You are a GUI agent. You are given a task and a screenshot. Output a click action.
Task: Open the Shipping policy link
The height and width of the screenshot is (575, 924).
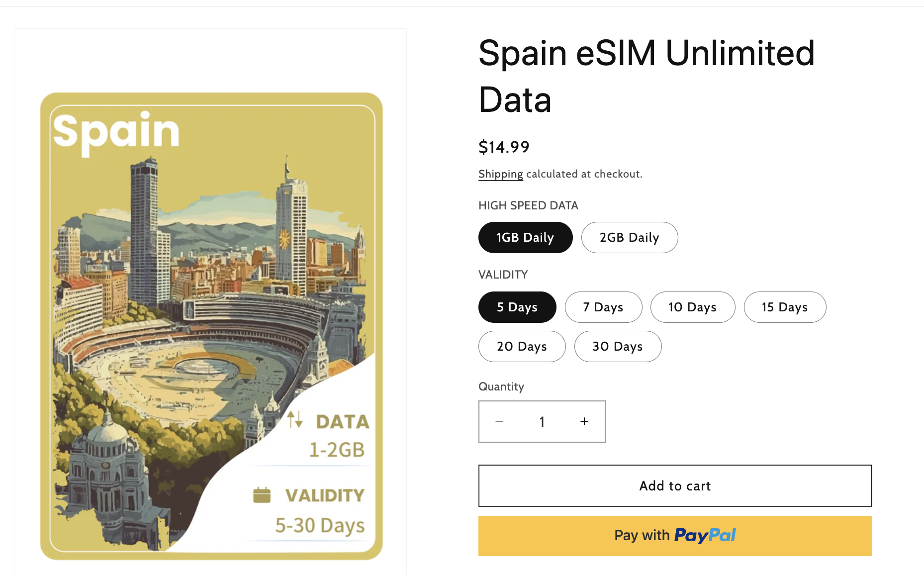point(500,174)
